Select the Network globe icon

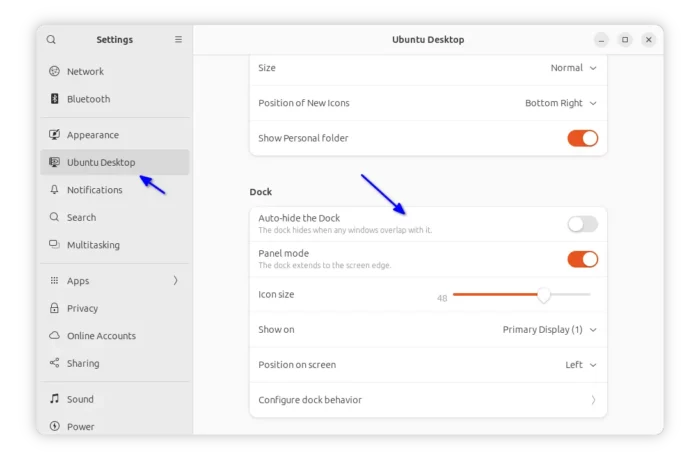[x=54, y=71]
